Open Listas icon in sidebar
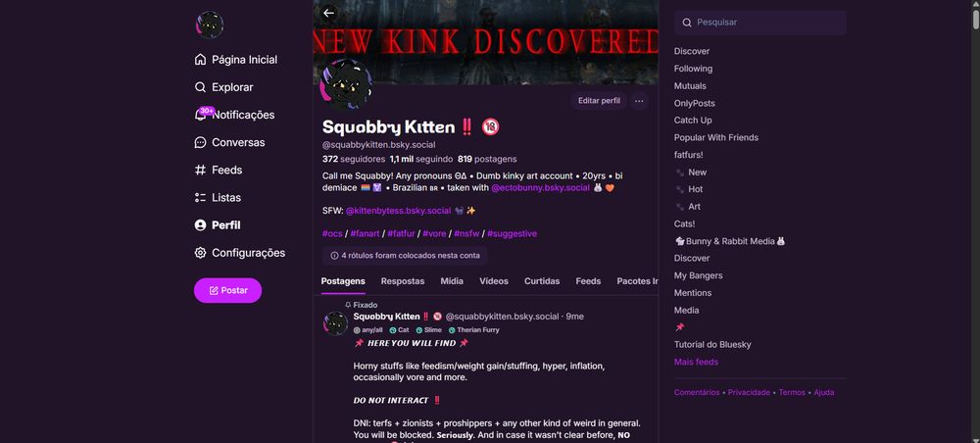This screenshot has height=443, width=980. pyautogui.click(x=200, y=197)
